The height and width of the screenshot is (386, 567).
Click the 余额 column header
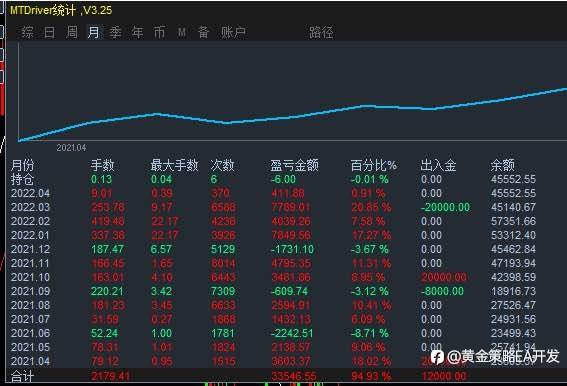[502, 165]
